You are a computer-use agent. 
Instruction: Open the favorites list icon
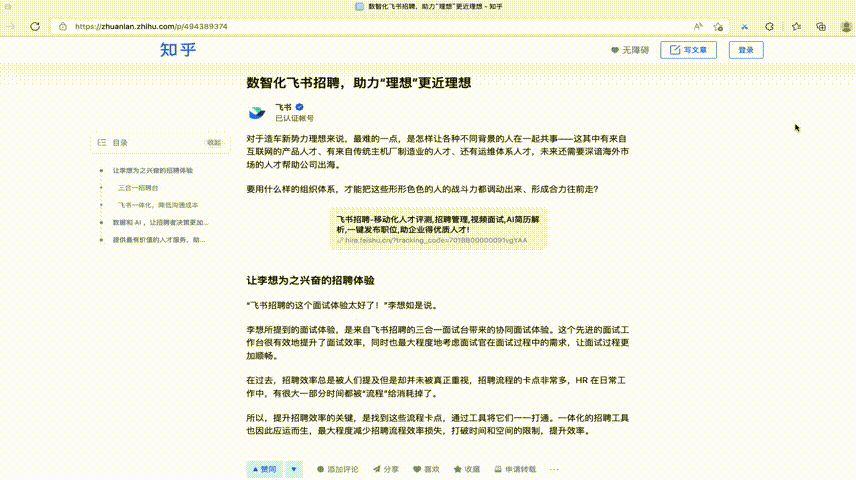(796, 26)
